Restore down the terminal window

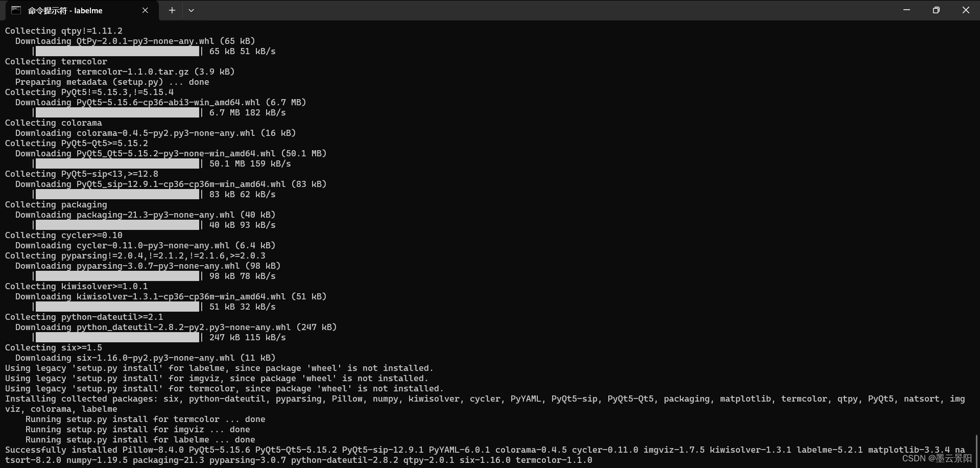coord(936,10)
